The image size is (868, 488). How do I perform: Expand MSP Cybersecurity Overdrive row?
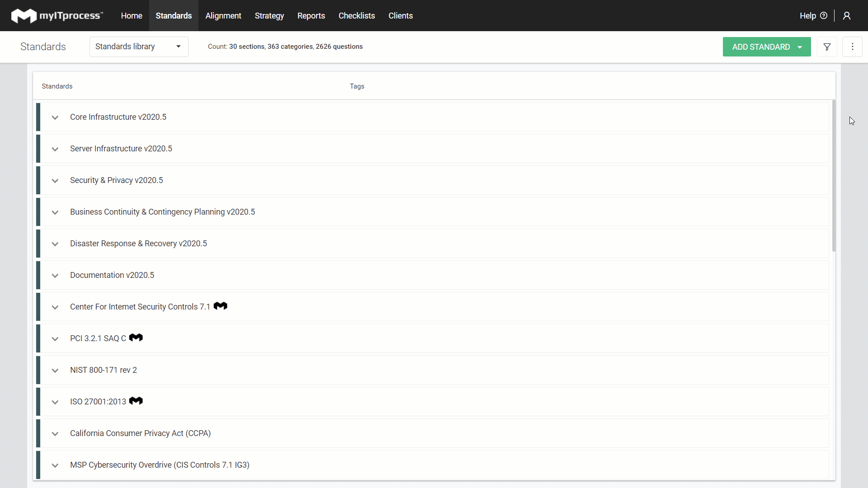click(55, 465)
